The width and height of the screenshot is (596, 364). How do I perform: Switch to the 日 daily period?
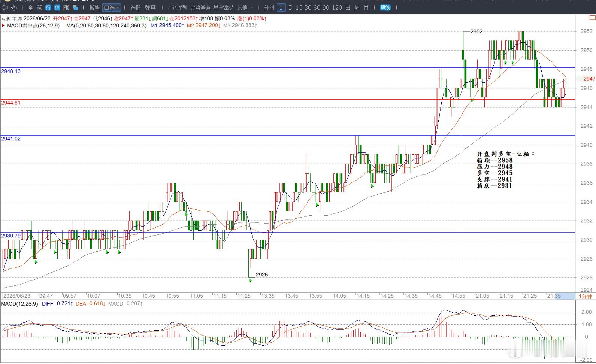[348, 7]
